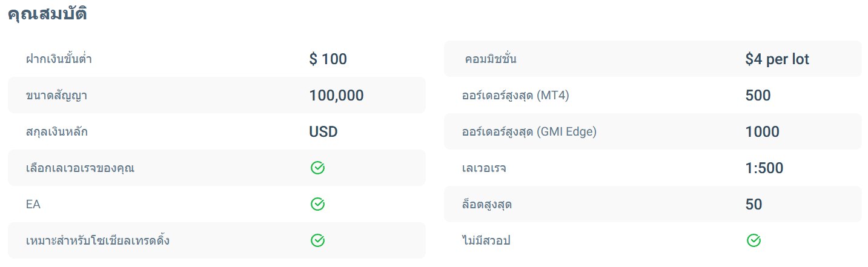Select the ล็อตสูงสุด label

(486, 205)
